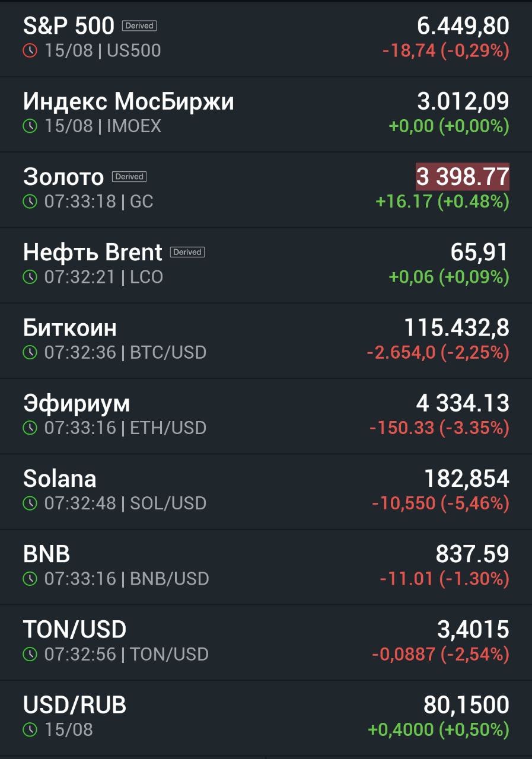
Task: Click the red clock icon beside S&P 500
Action: tap(30, 51)
